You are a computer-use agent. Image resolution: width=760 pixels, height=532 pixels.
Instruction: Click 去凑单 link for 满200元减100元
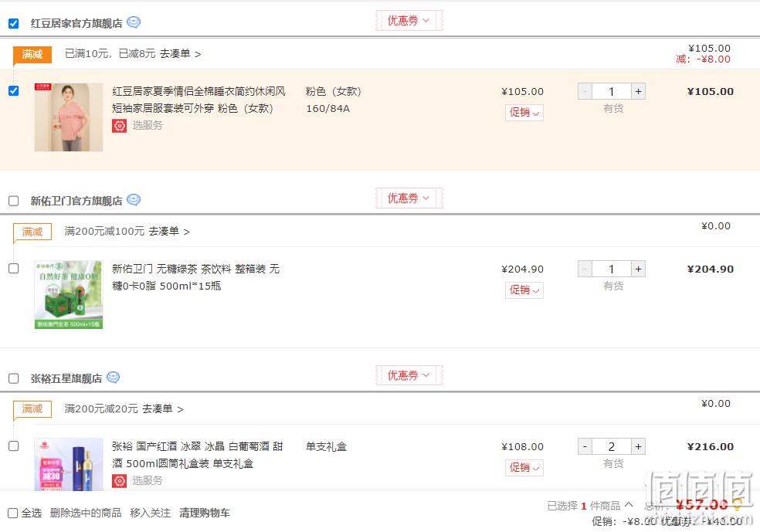point(168,232)
